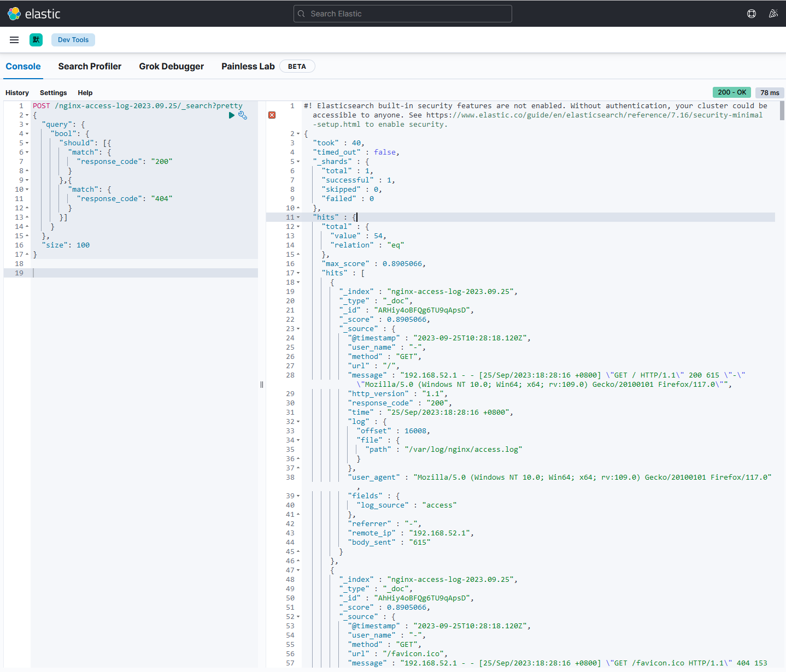Open the hamburger navigation menu
This screenshot has width=786, height=672.
pyautogui.click(x=14, y=40)
